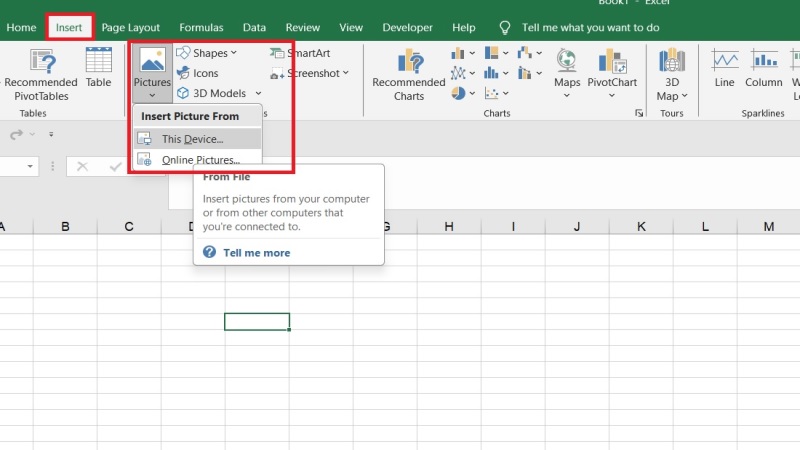Expand the 3D Map dropdown arrow
The image size is (800, 450).
coord(685,96)
